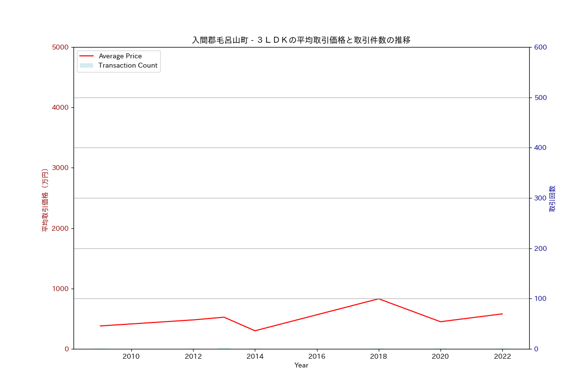The height and width of the screenshot is (392, 588).
Task: Click the red line's peak at 2018
Action: coord(378,298)
